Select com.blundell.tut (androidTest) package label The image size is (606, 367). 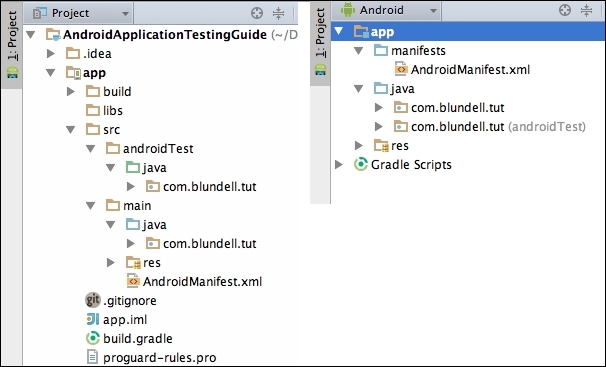[x=499, y=127]
